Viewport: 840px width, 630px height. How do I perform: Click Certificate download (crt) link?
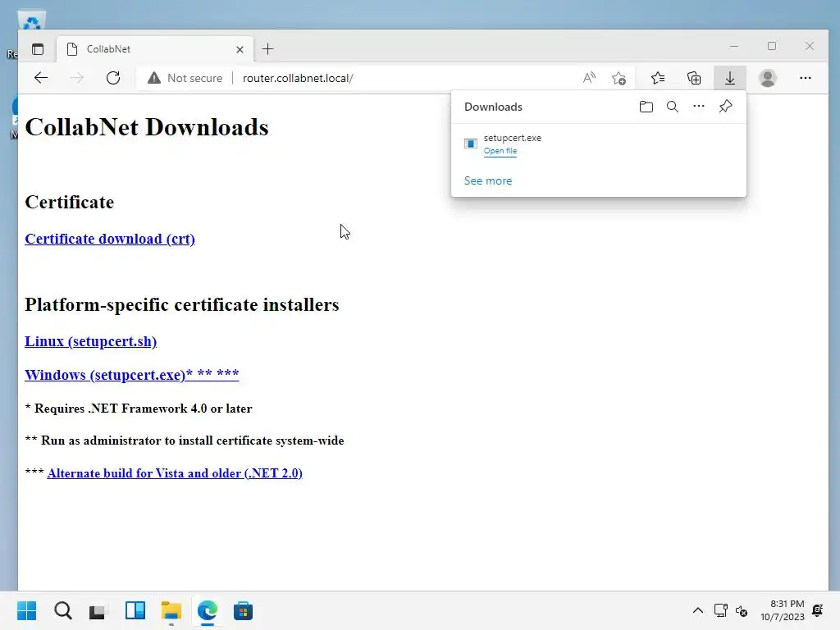110,239
